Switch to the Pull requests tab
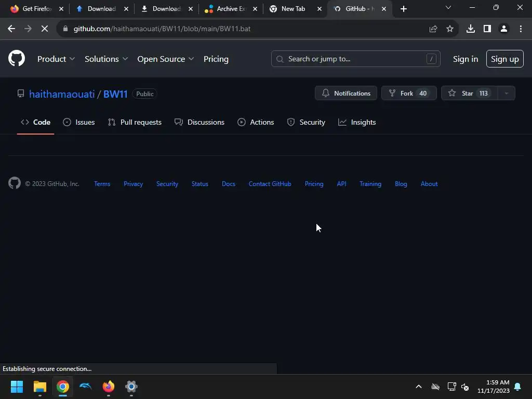The width and height of the screenshot is (532, 399). point(135,122)
